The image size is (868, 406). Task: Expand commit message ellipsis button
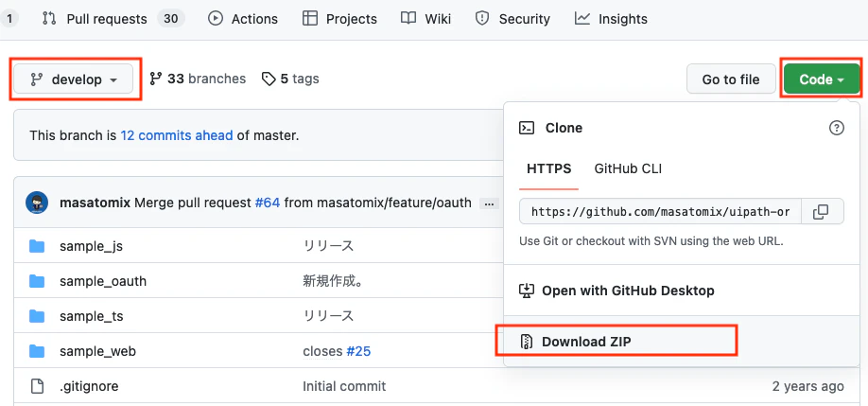[x=489, y=203]
